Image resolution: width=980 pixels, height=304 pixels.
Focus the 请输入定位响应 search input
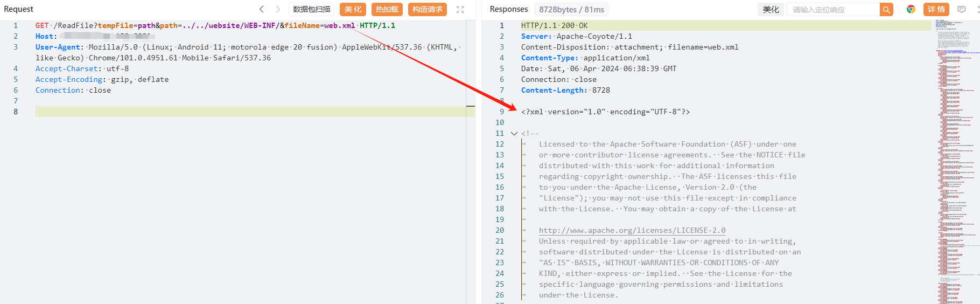834,9
